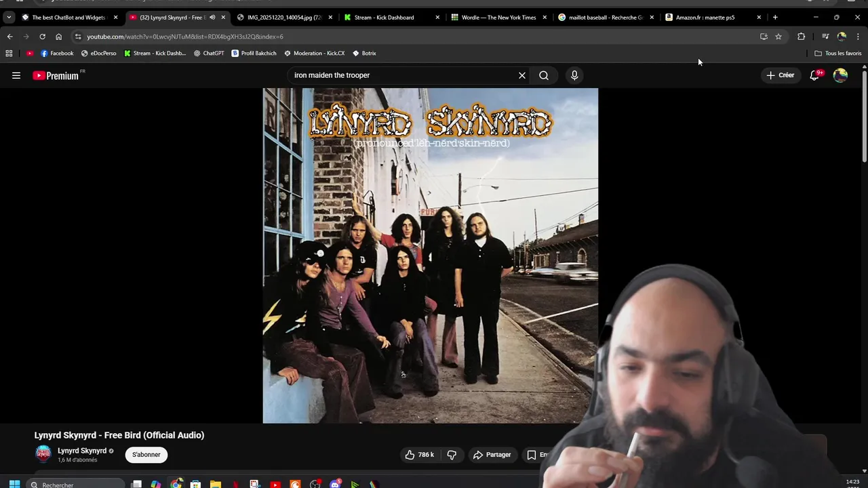Click the magnifier search button
This screenshot has width=868, height=488.
coord(544,75)
